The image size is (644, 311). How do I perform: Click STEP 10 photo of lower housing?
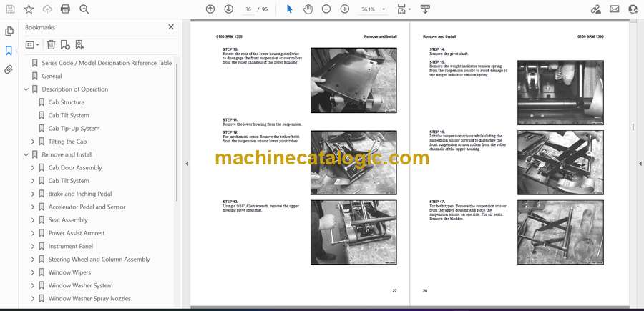[x=353, y=80]
